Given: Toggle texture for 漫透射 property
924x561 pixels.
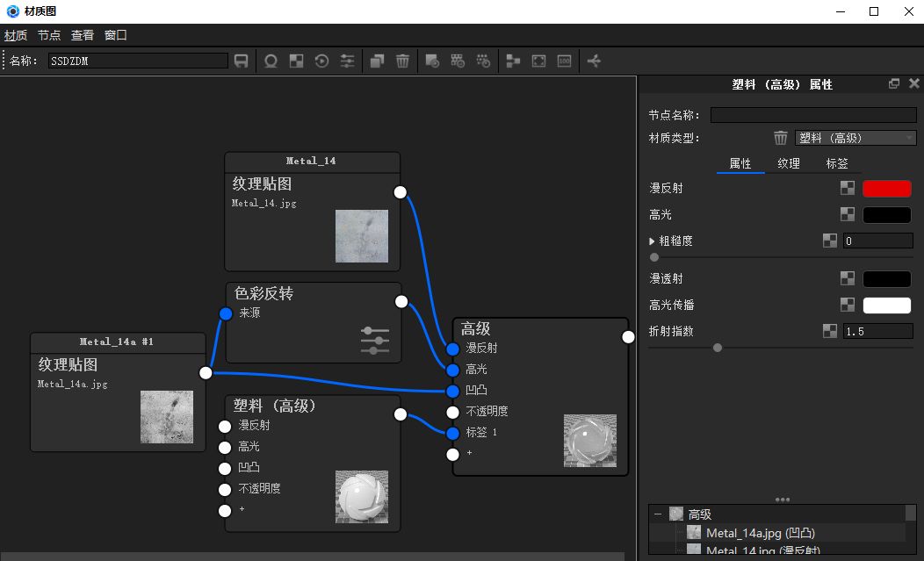Looking at the screenshot, I should (x=848, y=278).
